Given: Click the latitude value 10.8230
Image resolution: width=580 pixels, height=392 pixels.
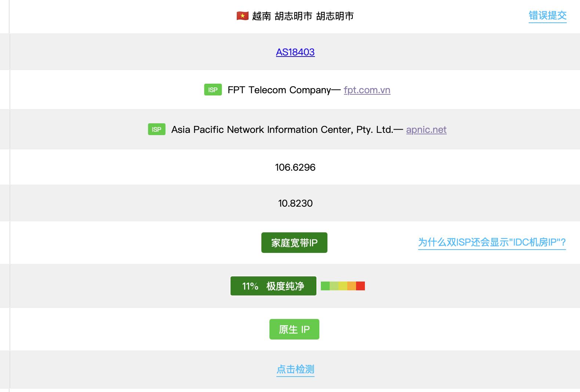Looking at the screenshot, I should [296, 203].
